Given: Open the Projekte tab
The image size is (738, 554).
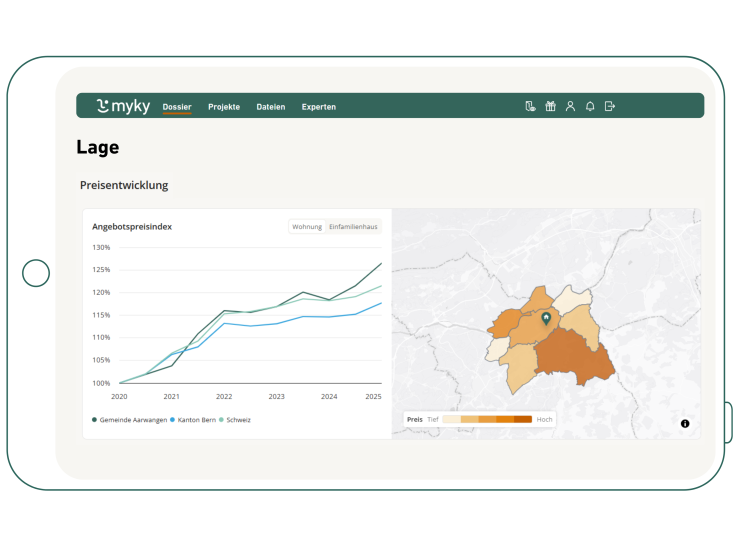Looking at the screenshot, I should coord(224,107).
